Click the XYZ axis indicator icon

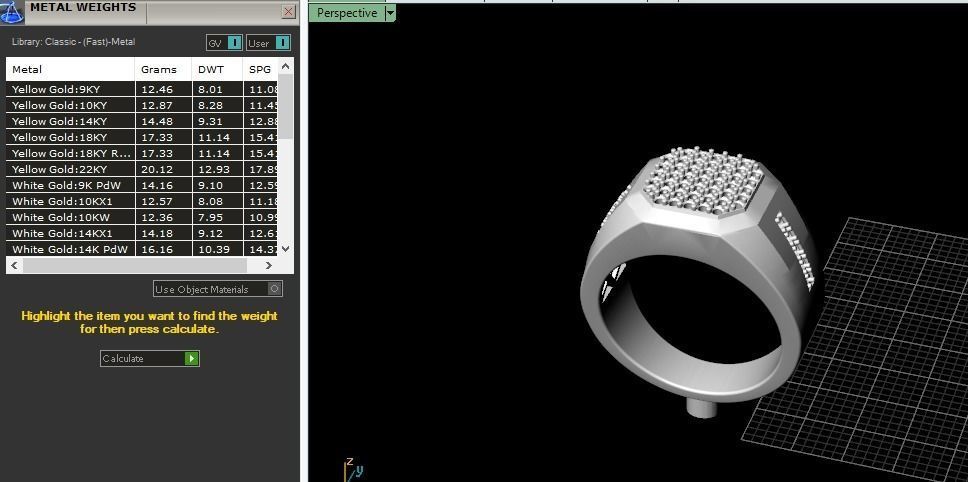click(352, 468)
